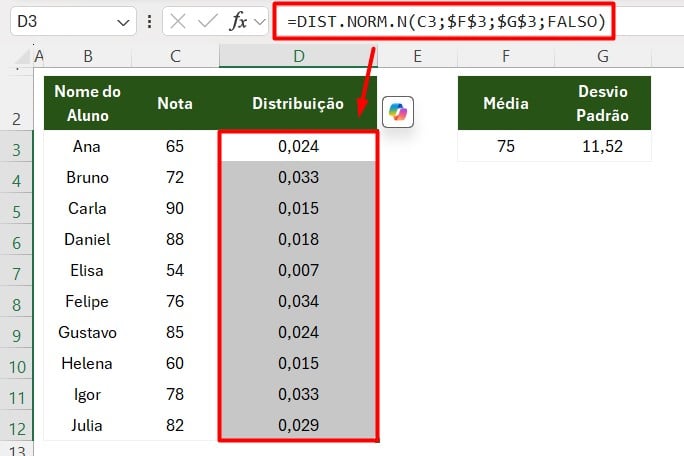This screenshot has height=456, width=684.
Task: Select the cell with Média value 75
Action: 506,146
